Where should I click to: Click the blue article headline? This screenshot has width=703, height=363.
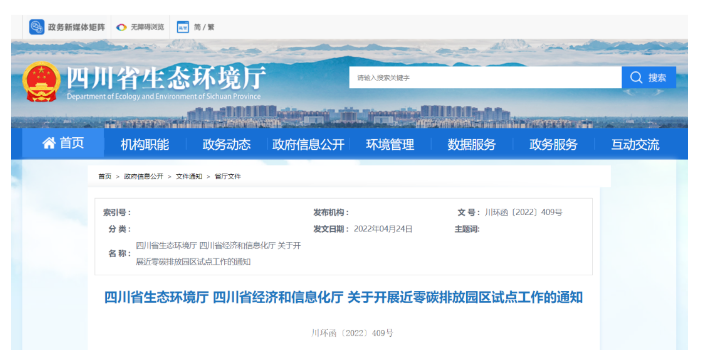[x=343, y=298]
